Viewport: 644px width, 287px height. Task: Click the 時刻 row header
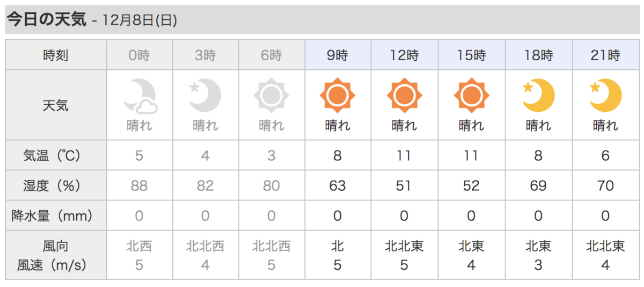(x=56, y=55)
